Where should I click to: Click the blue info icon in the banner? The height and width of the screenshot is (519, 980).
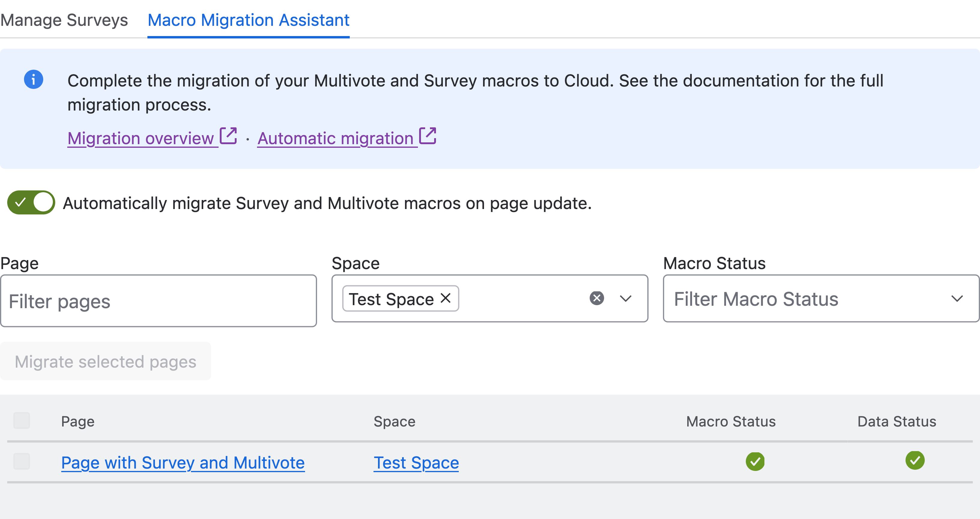tap(34, 80)
